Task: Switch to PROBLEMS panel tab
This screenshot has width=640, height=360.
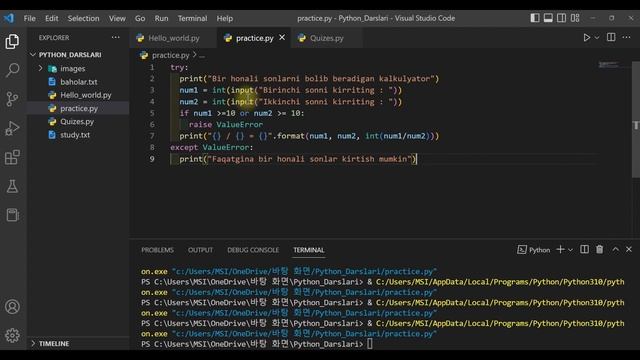Action: pos(158,250)
